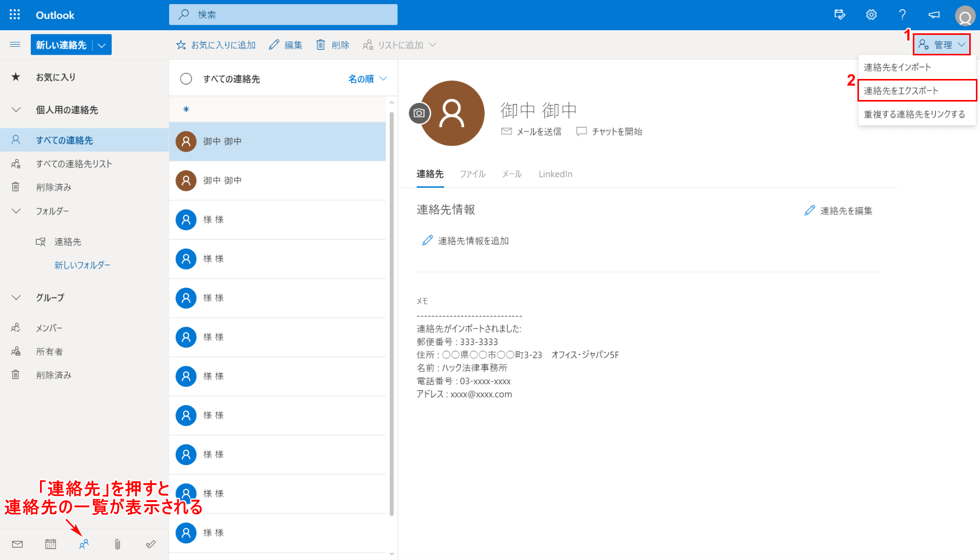Toggle the hamburger navigation menu
980x560 pixels.
(15, 45)
